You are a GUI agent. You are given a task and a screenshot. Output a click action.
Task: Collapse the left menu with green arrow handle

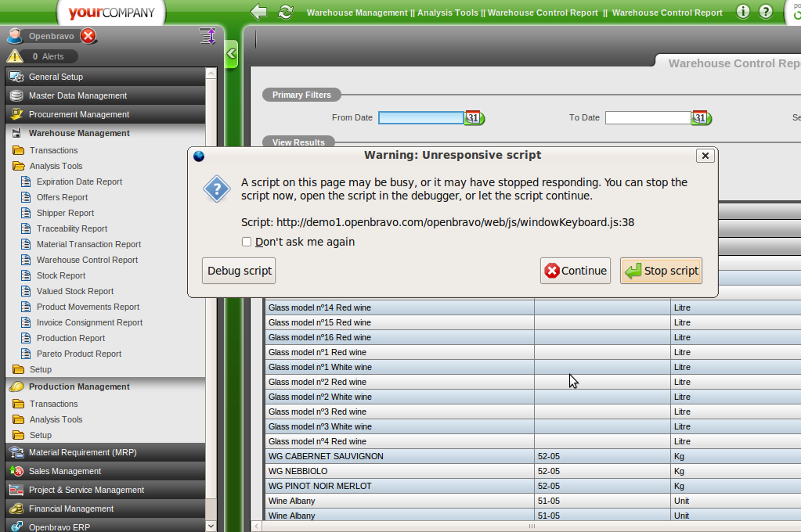(x=232, y=53)
